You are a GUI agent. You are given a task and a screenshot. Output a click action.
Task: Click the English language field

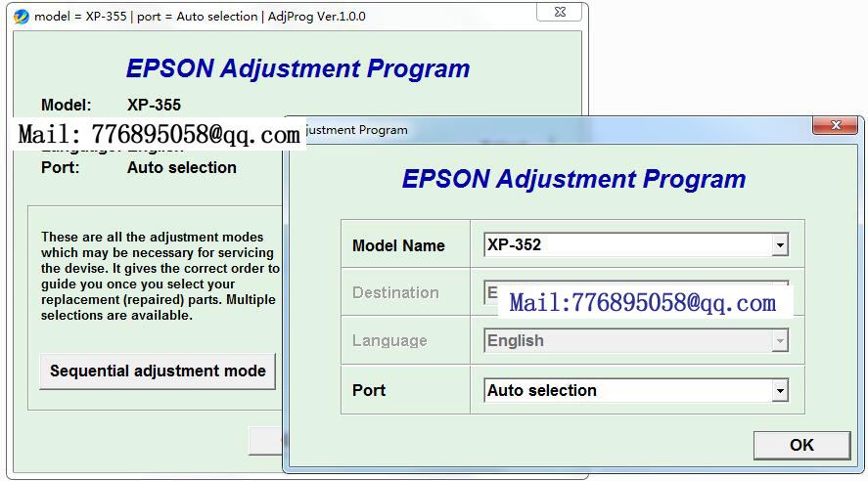pyautogui.click(x=636, y=340)
